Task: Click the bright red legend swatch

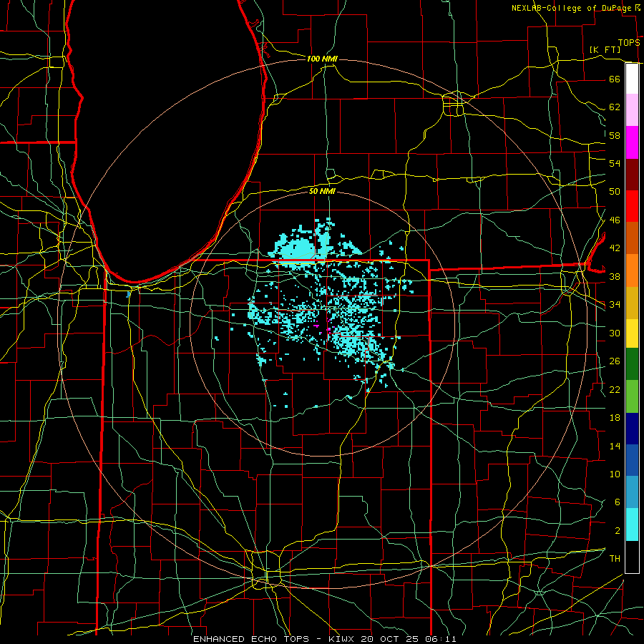Action: [x=632, y=206]
